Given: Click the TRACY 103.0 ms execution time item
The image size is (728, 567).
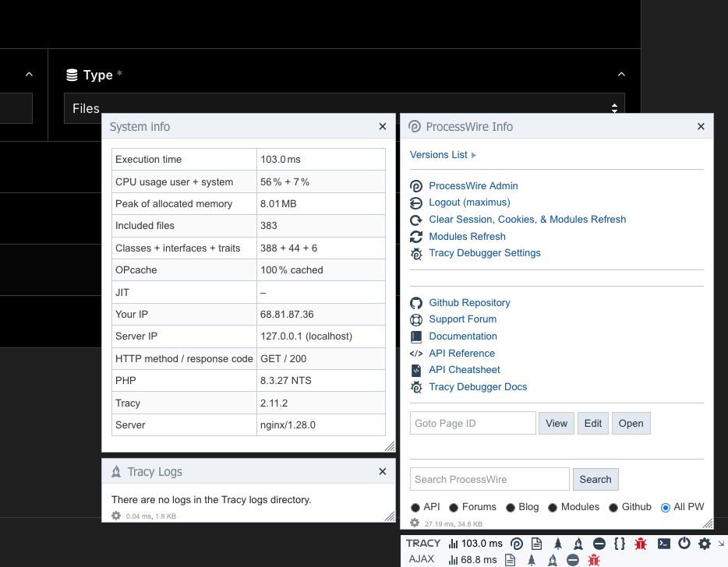Looking at the screenshot, I should click(x=475, y=544).
